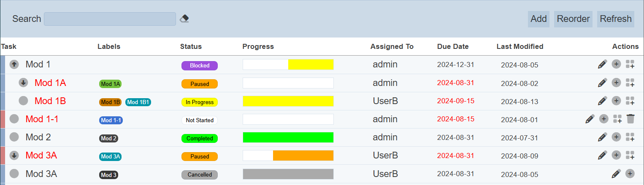Click the grid-plus icon in Mod 1B row
Image resolution: width=644 pixels, height=185 pixels.
(630, 101)
